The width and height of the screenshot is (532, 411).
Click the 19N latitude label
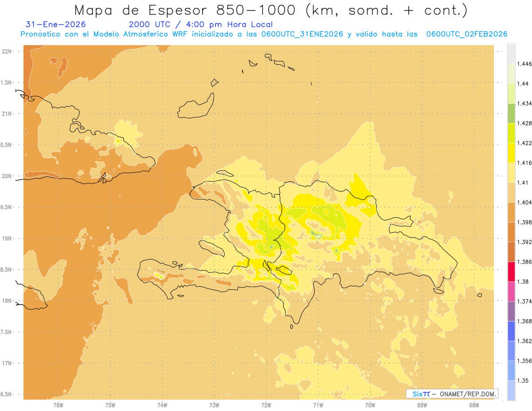7,239
